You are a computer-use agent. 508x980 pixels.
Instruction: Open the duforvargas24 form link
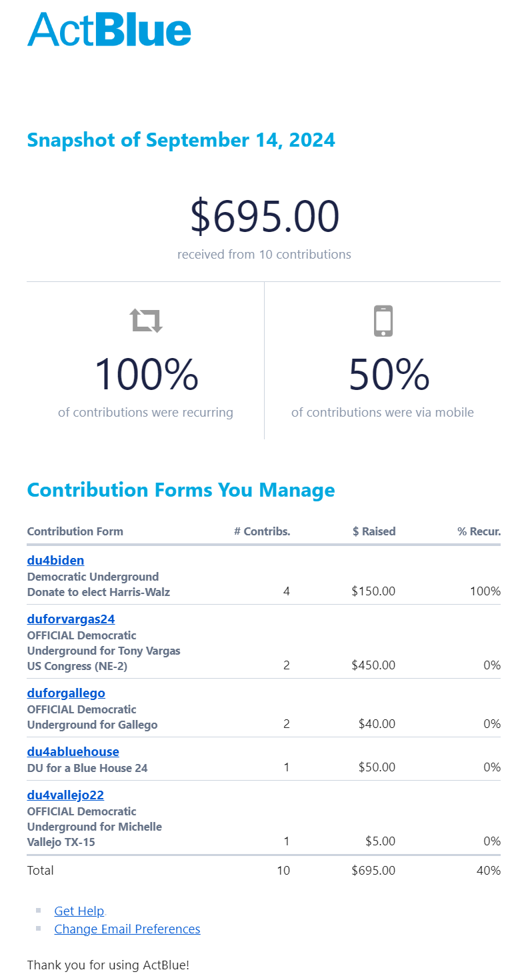[71, 619]
